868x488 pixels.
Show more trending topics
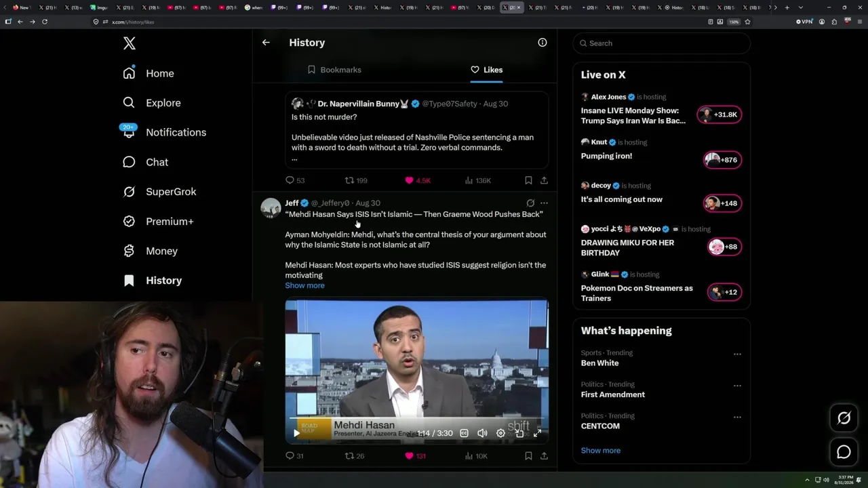pyautogui.click(x=600, y=451)
